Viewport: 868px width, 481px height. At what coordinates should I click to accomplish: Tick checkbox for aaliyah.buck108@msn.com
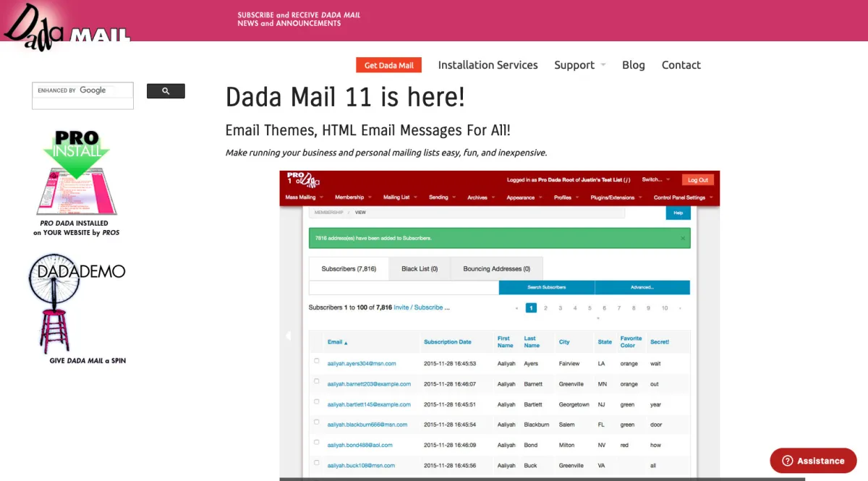(316, 462)
